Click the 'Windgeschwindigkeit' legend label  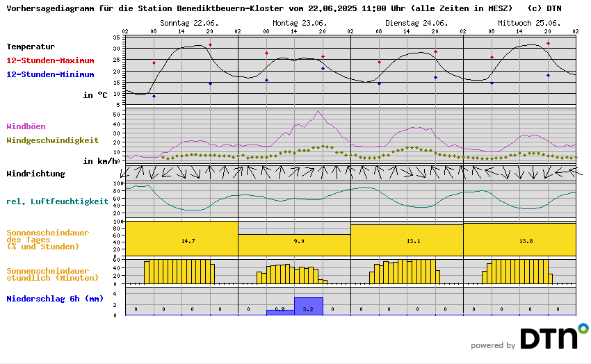point(52,140)
